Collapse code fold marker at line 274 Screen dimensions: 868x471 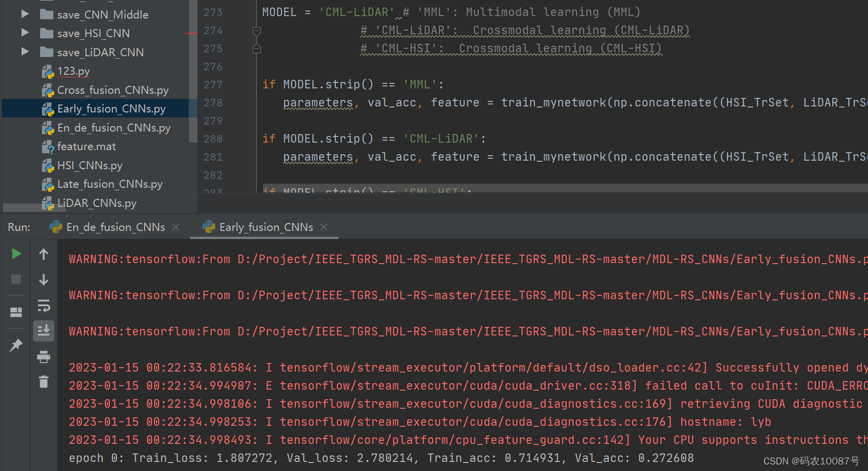[x=257, y=31]
